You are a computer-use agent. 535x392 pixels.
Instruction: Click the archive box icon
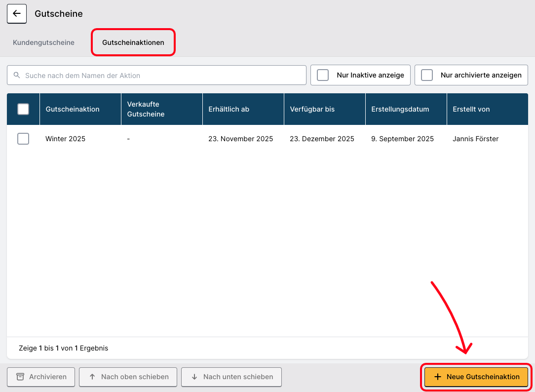(20, 377)
